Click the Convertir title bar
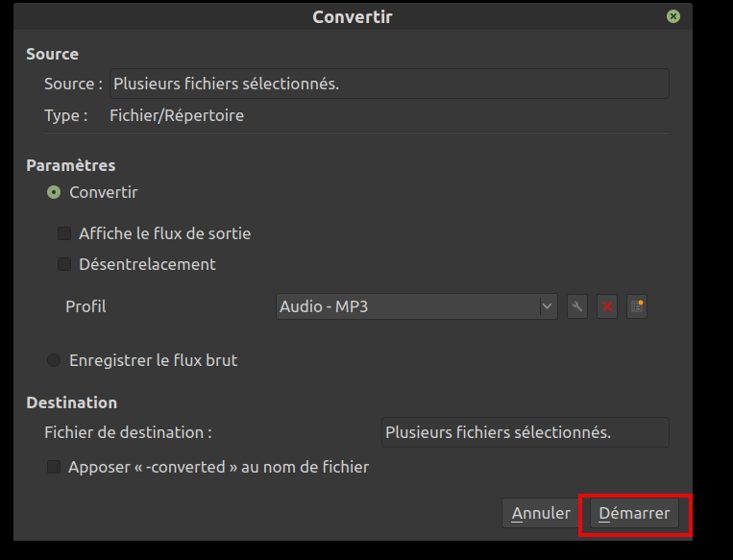 pyautogui.click(x=353, y=17)
